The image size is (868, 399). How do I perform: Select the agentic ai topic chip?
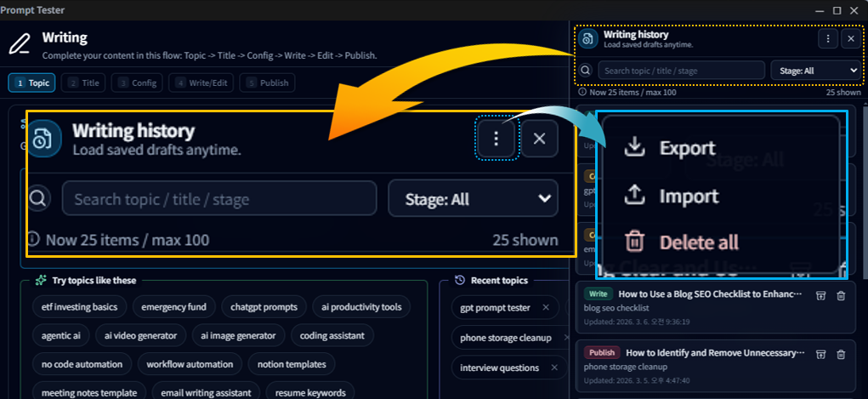(x=61, y=335)
